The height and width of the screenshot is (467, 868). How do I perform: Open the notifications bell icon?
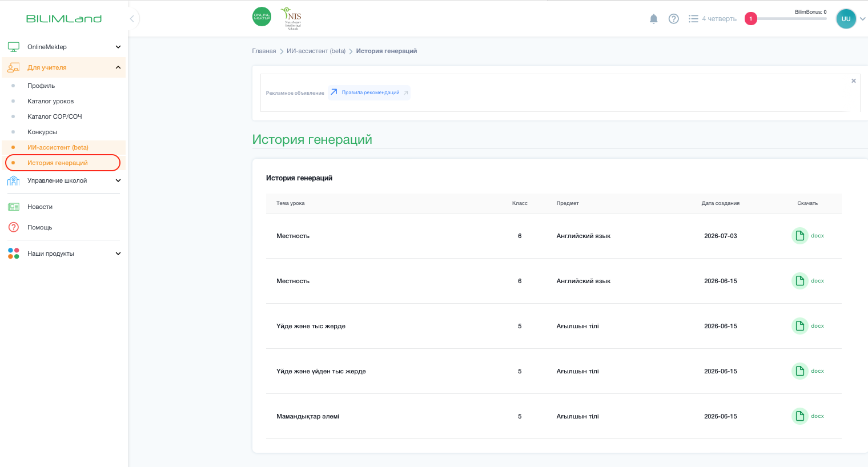point(654,19)
